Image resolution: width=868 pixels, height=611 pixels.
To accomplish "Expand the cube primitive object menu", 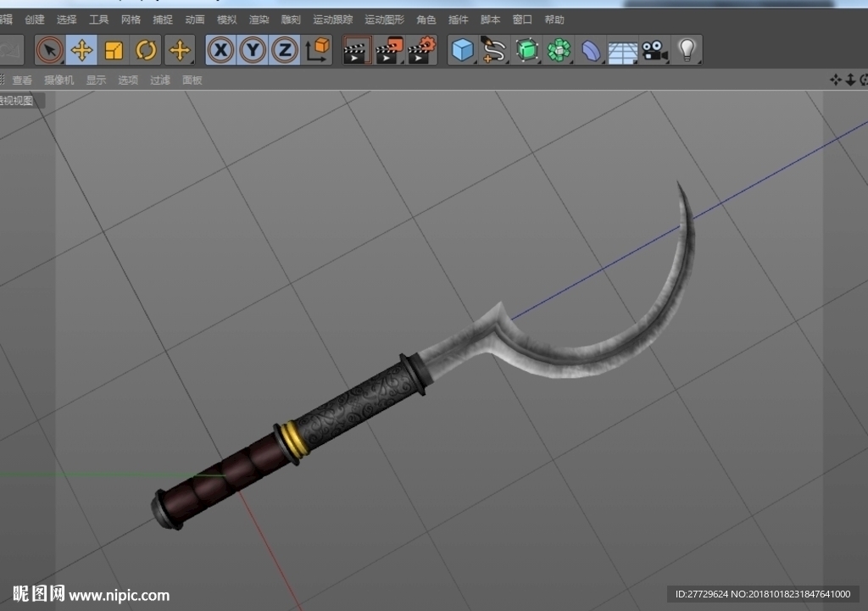I will [x=462, y=50].
